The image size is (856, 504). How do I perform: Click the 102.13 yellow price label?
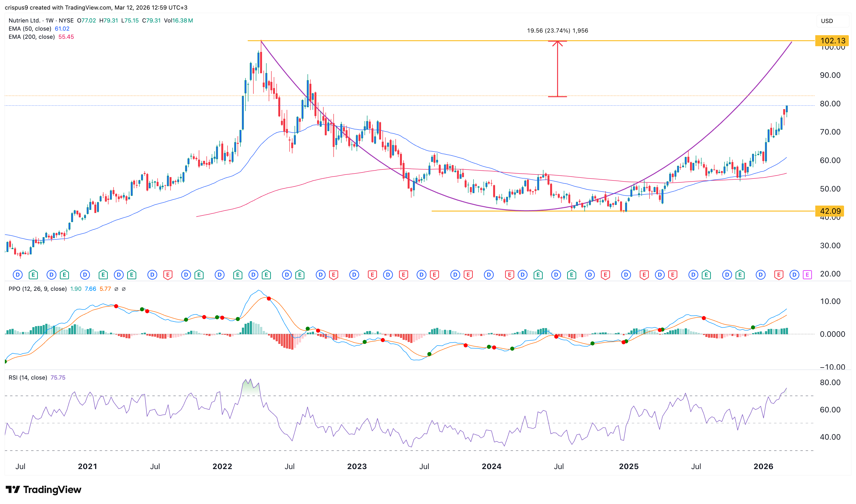[x=832, y=41]
